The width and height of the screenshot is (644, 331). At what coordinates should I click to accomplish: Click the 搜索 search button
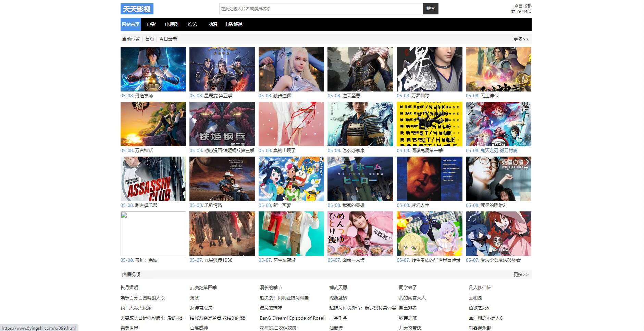point(431,9)
